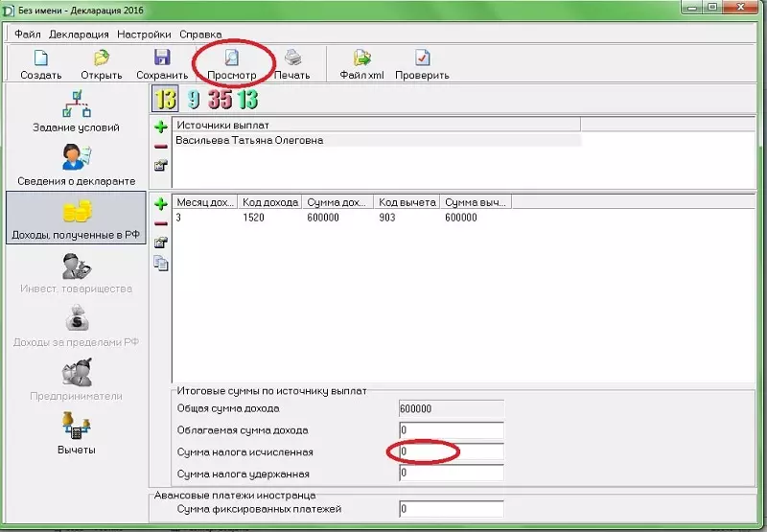This screenshot has width=767, height=532.
Task: Click the Общая сумма дохода field
Action: tap(452, 408)
